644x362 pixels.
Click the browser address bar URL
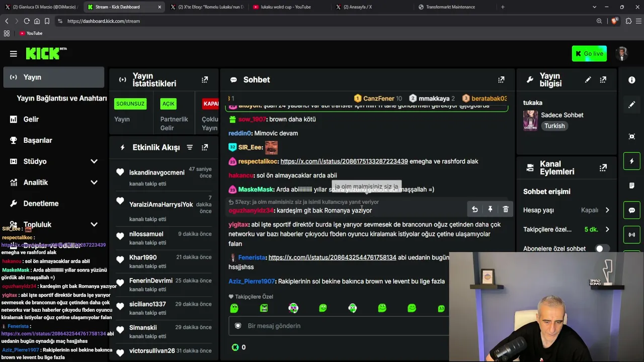[x=104, y=21]
